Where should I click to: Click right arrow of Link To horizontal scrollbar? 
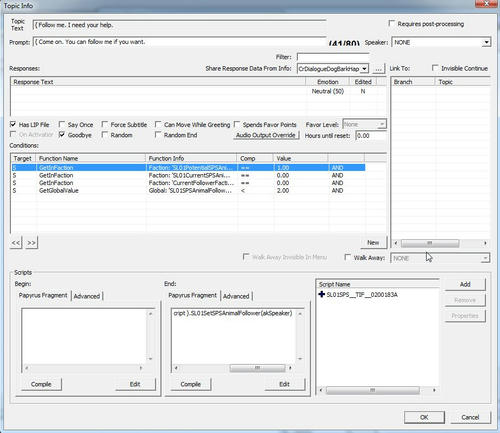pyautogui.click(x=485, y=243)
